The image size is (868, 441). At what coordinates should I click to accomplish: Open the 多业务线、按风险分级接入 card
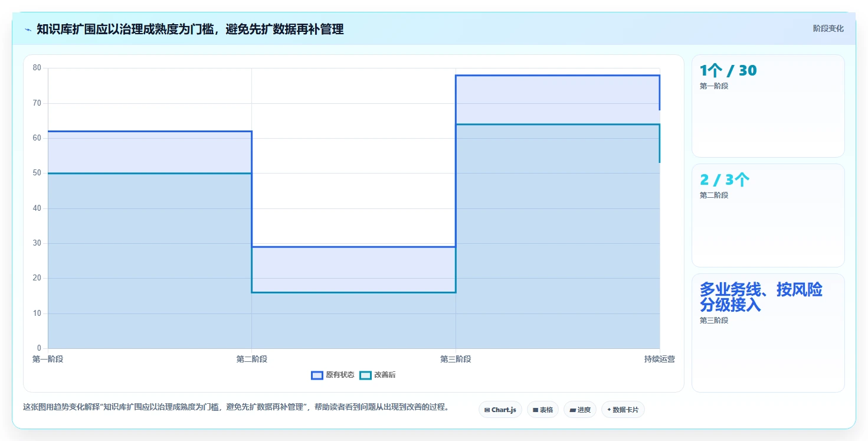click(x=768, y=333)
